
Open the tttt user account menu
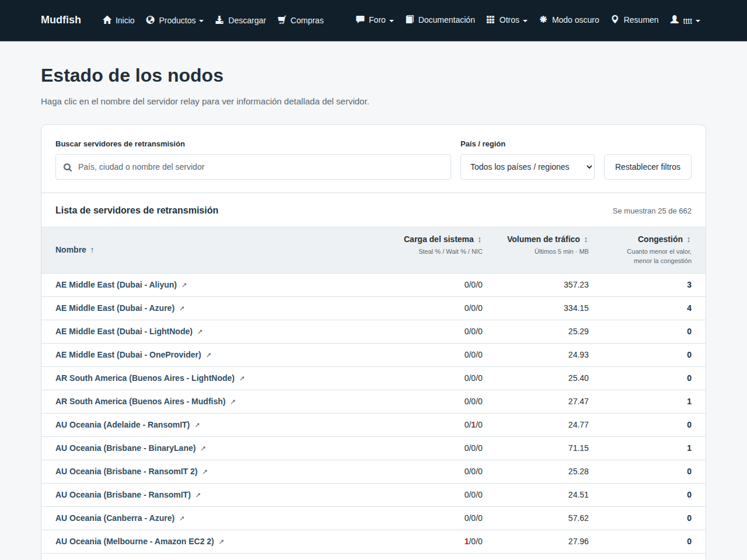pyautogui.click(x=685, y=20)
